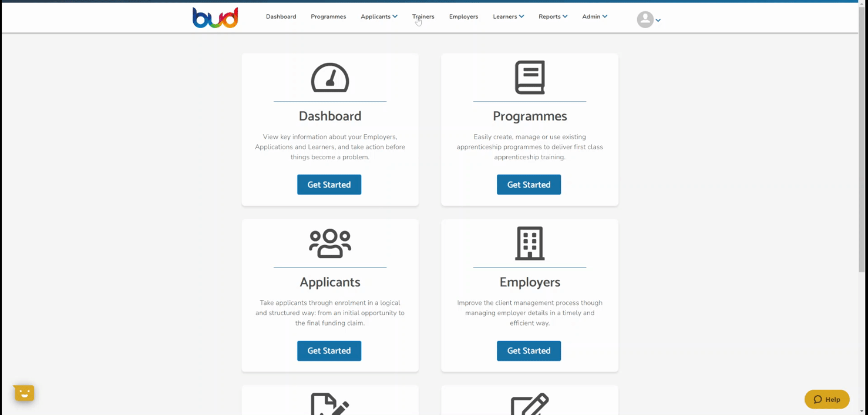Select Programmes in the top navigation
Viewport: 868px width, 415px height.
tap(328, 16)
